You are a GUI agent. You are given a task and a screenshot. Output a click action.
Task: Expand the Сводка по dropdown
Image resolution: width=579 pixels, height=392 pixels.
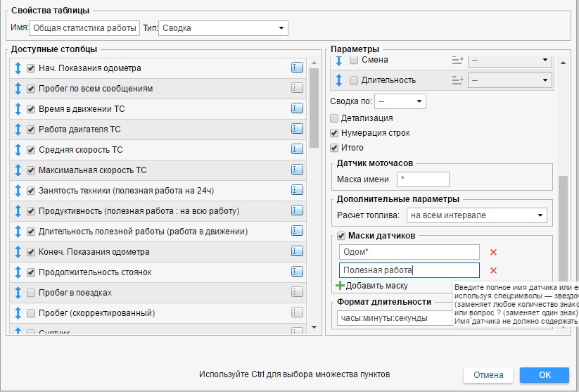[400, 102]
